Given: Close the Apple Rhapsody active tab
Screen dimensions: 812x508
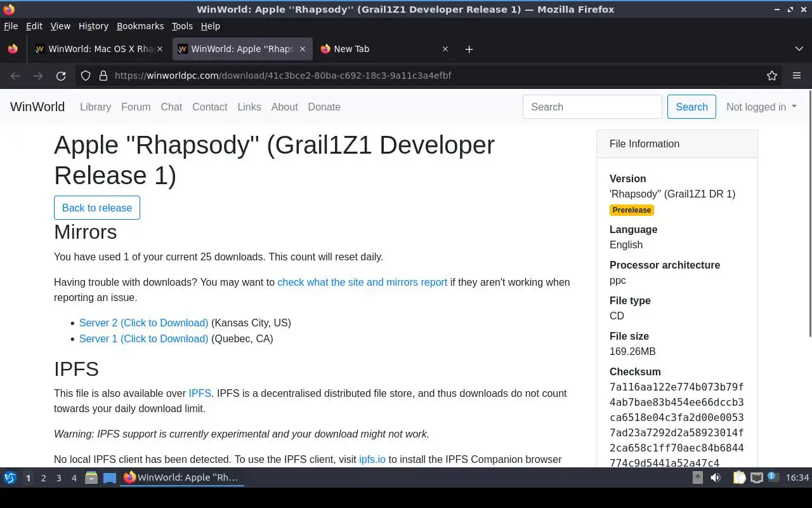Looking at the screenshot, I should (x=303, y=49).
